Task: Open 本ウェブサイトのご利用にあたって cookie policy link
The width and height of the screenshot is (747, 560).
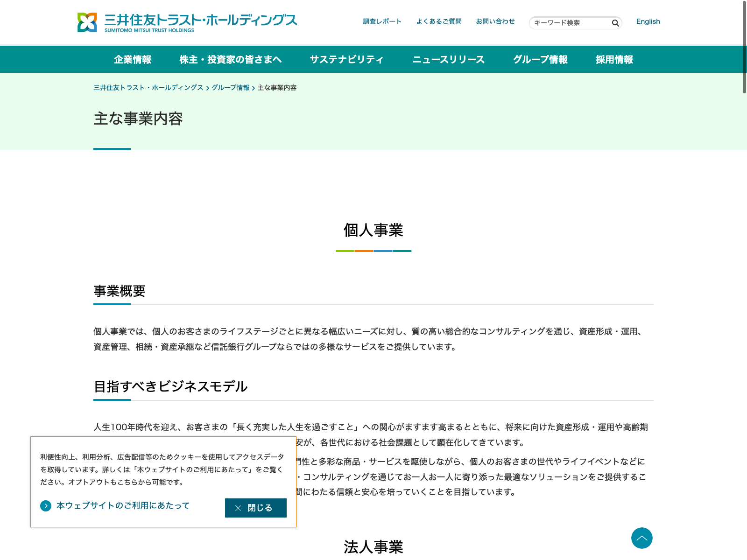Action: pos(123,505)
